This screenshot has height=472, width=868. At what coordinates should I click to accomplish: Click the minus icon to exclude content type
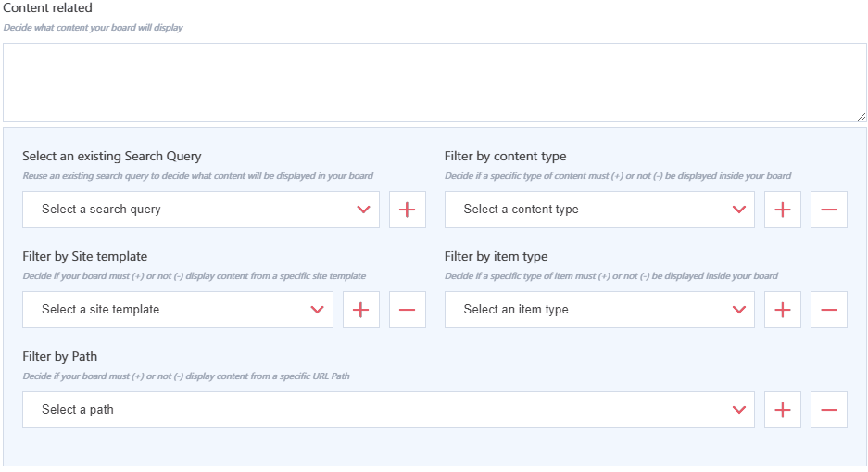click(x=828, y=210)
